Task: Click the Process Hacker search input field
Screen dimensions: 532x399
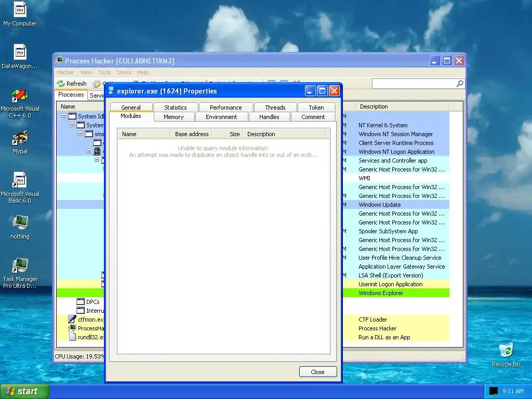Action: [x=414, y=84]
